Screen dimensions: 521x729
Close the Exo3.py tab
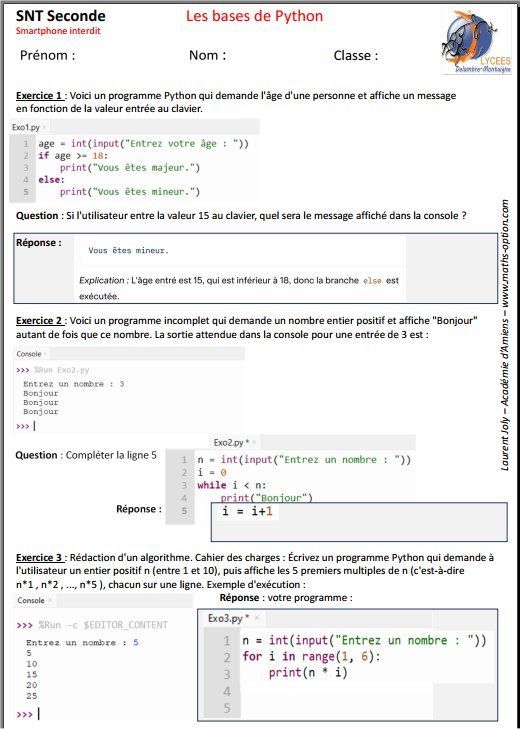pyautogui.click(x=257, y=618)
